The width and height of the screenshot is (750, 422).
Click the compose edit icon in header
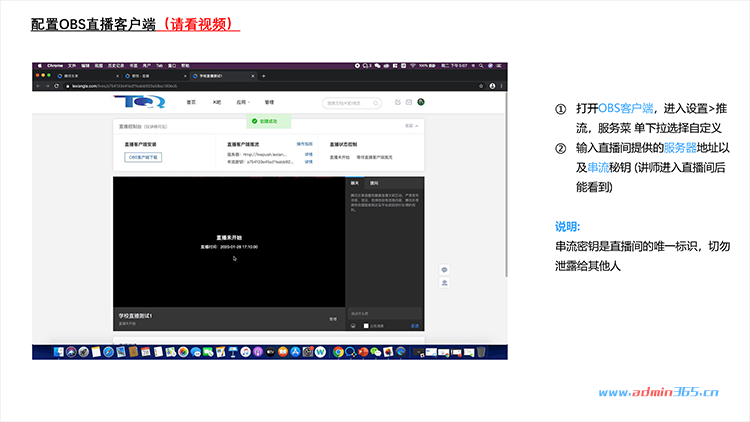397,102
